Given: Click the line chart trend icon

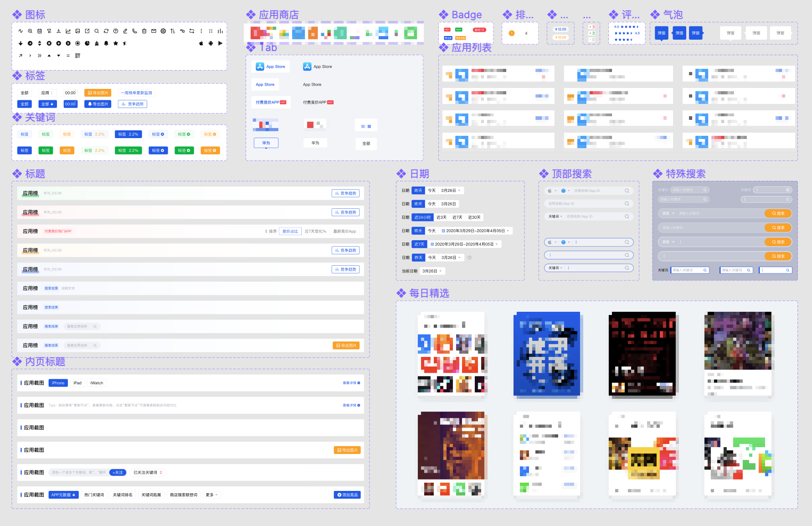Looking at the screenshot, I should [x=68, y=31].
